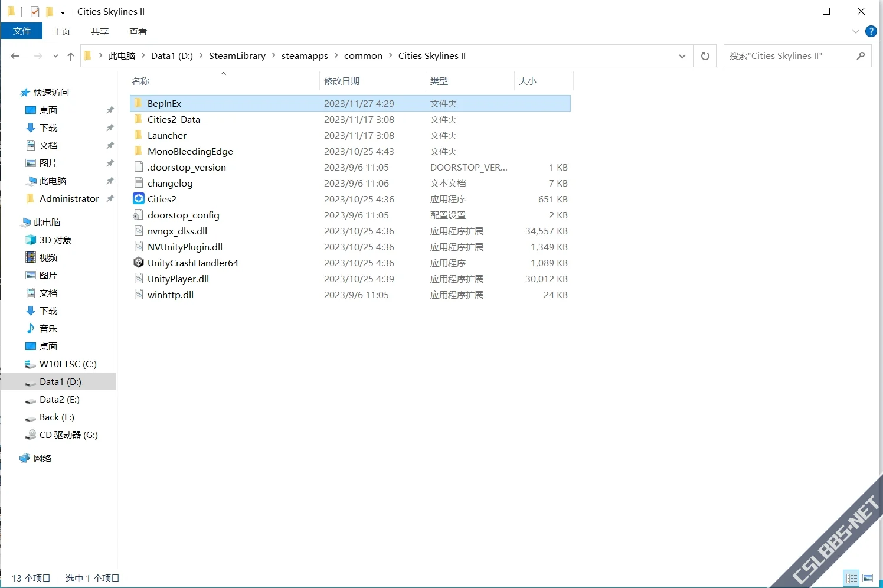Screen dimensions: 883x588
Task: Select the changelog text document
Action: pyautogui.click(x=170, y=183)
